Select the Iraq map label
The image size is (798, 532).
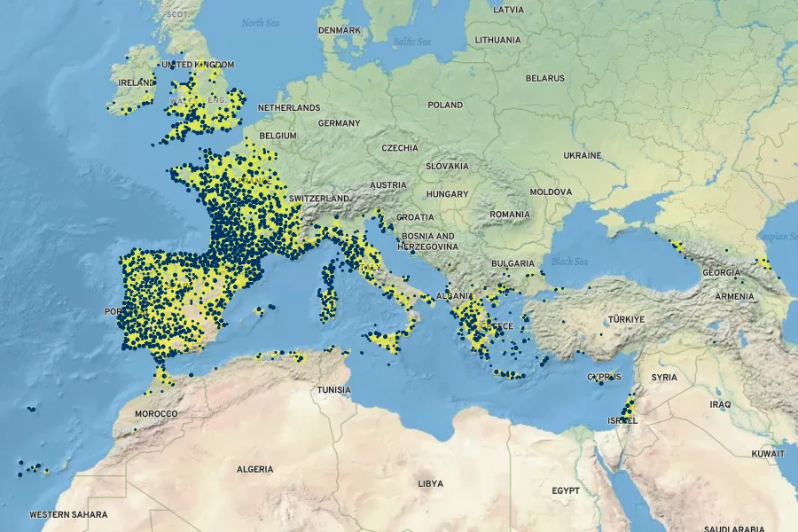point(720,404)
